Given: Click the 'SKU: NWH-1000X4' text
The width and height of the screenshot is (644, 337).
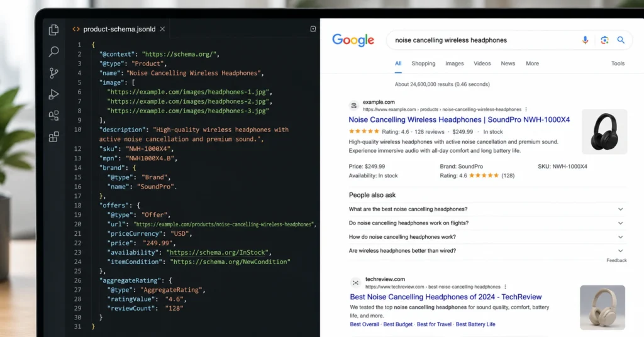Looking at the screenshot, I should (x=563, y=167).
